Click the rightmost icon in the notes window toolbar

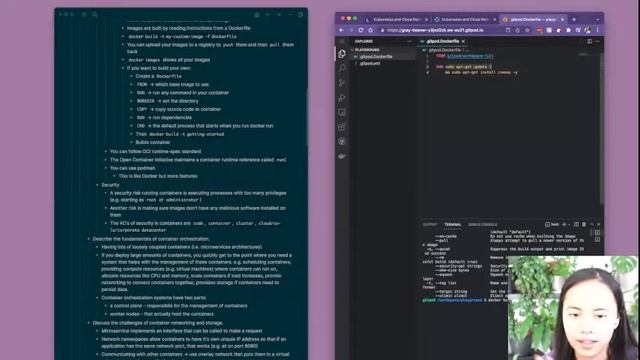pos(300,15)
